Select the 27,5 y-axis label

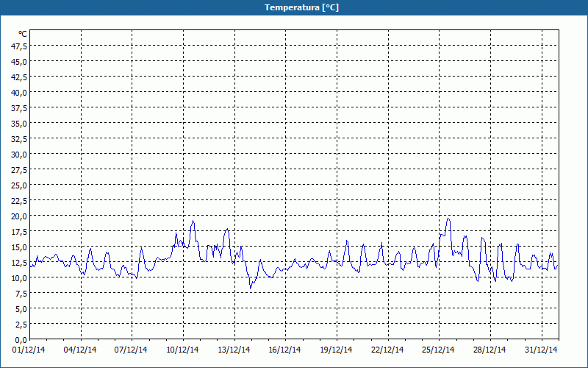(x=20, y=170)
